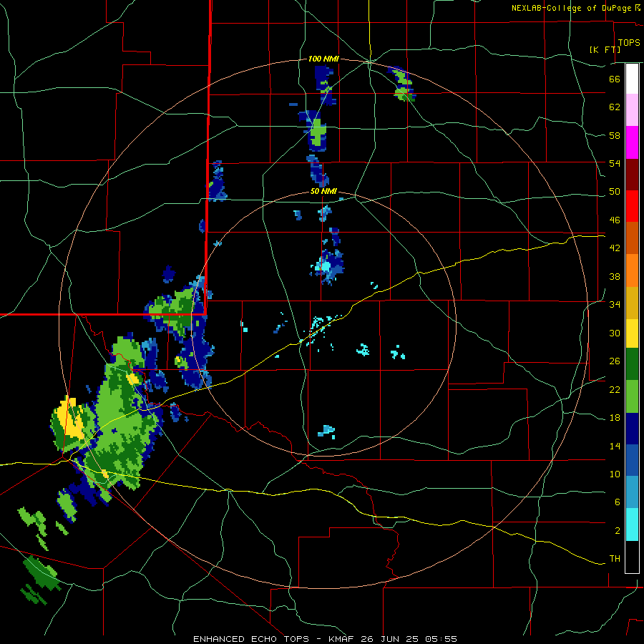Select the dark red (maroon) legend swatch
The image size is (644, 644).
coord(632,175)
